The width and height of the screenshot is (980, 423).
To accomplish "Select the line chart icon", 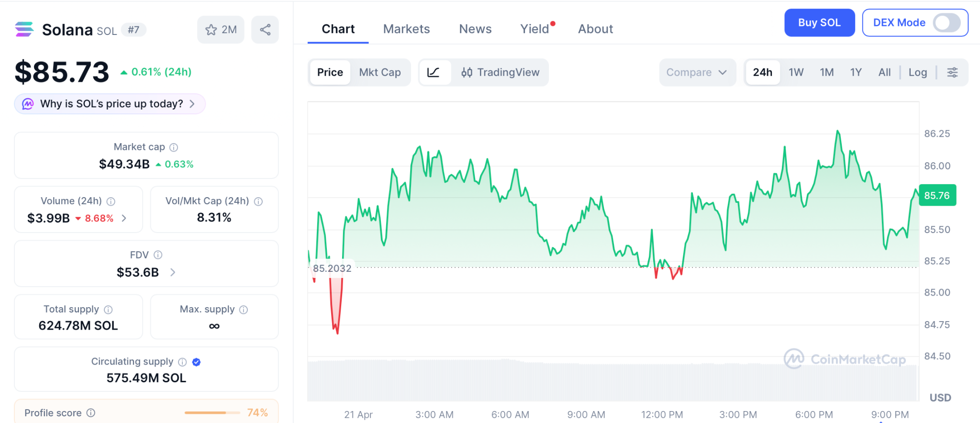I will click(x=434, y=72).
